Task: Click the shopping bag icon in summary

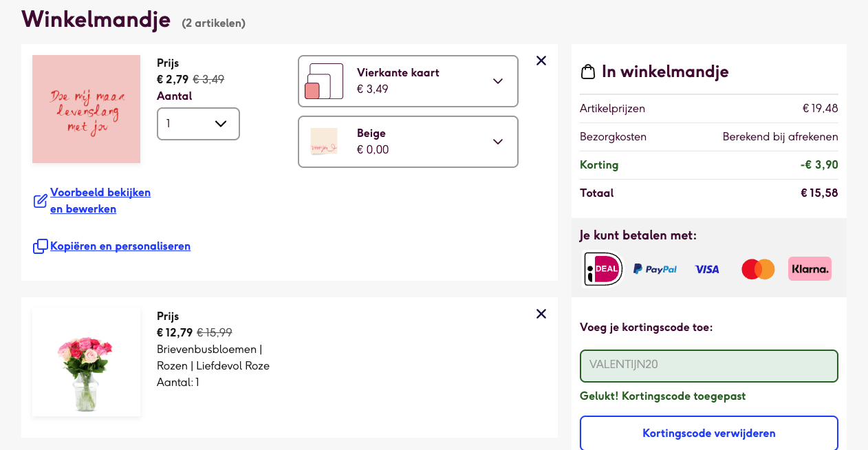Action: (588, 72)
